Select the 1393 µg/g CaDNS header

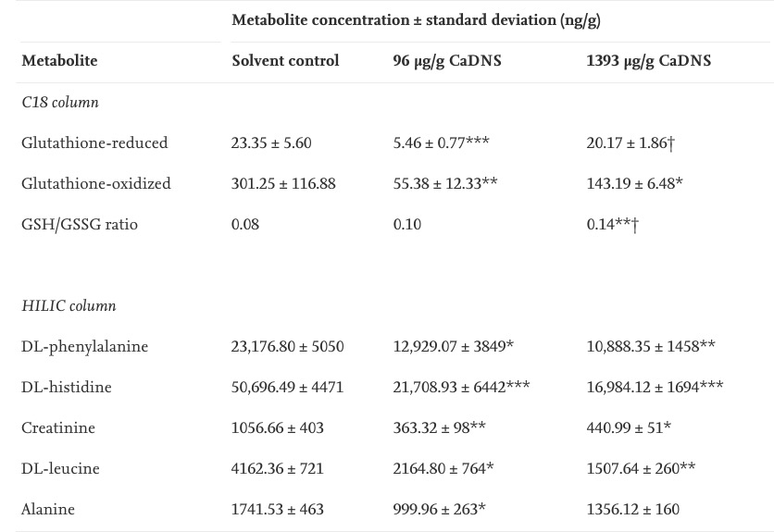[648, 61]
